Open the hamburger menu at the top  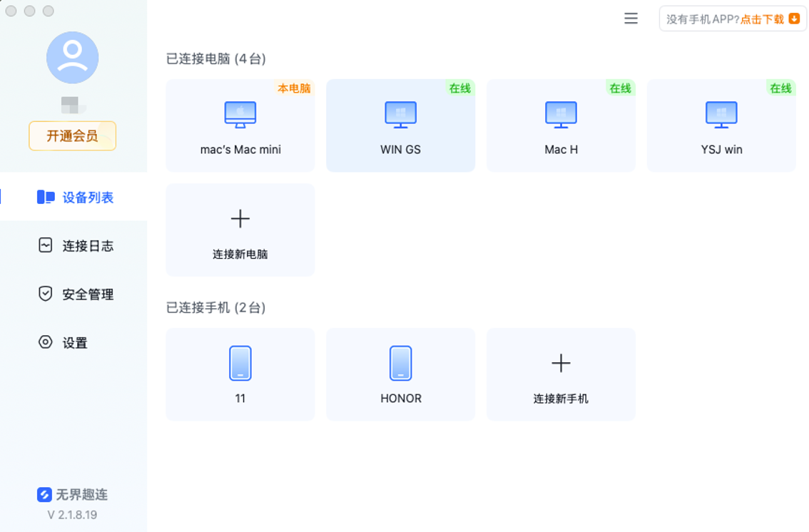pos(631,19)
